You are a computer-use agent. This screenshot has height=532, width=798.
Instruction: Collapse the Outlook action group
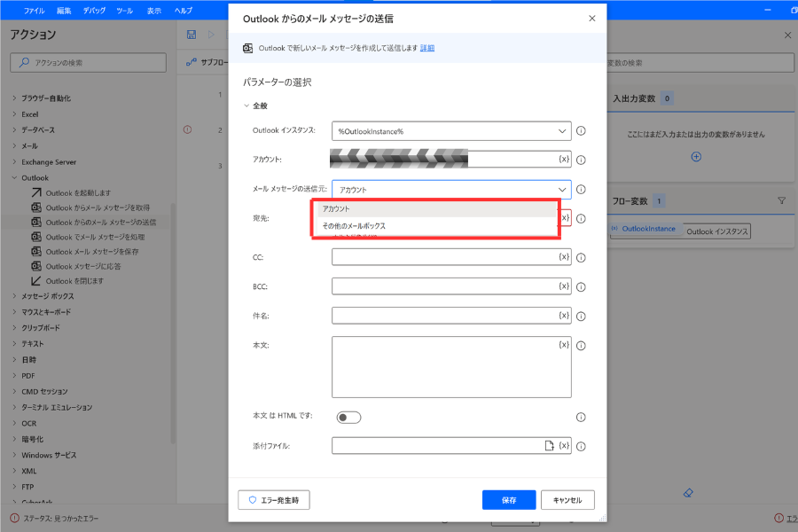tap(14, 177)
